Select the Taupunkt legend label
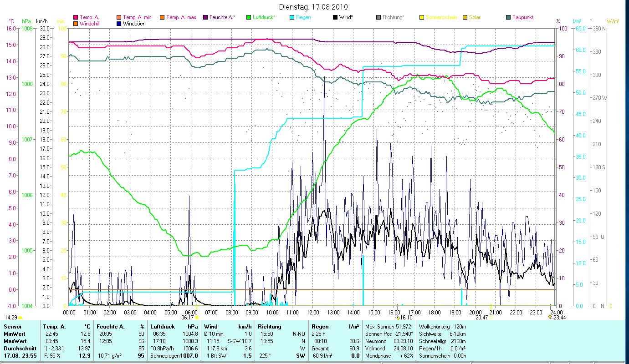The image size is (629, 364). 522,18
